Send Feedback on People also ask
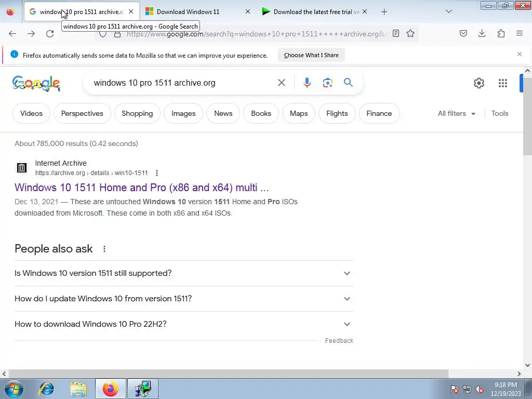This screenshot has height=399, width=532. pos(339,341)
